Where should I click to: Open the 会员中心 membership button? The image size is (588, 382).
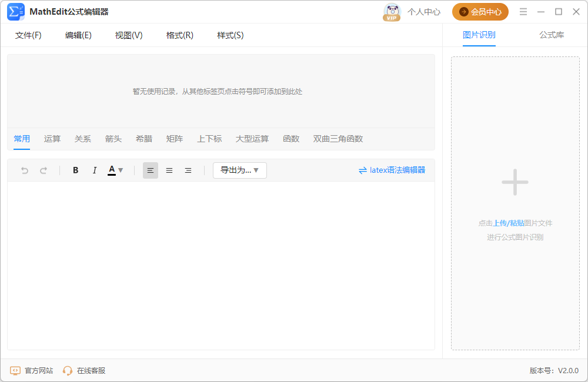(x=480, y=12)
